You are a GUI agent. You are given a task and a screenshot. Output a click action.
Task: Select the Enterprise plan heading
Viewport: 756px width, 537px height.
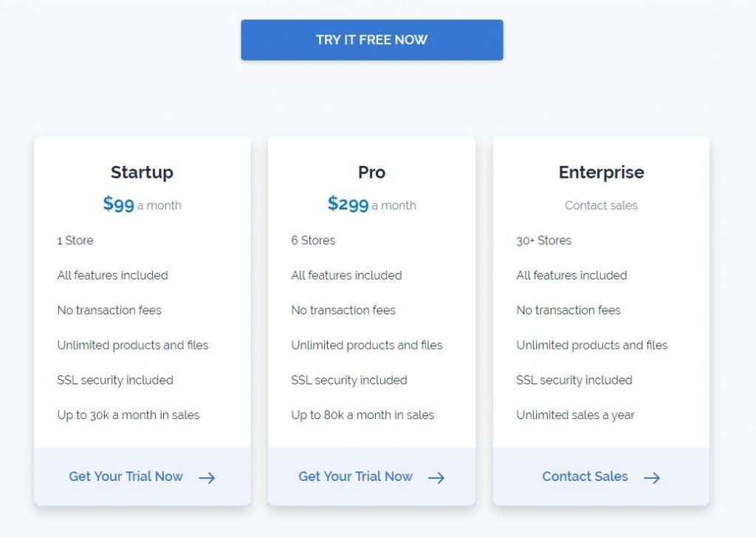coord(601,173)
